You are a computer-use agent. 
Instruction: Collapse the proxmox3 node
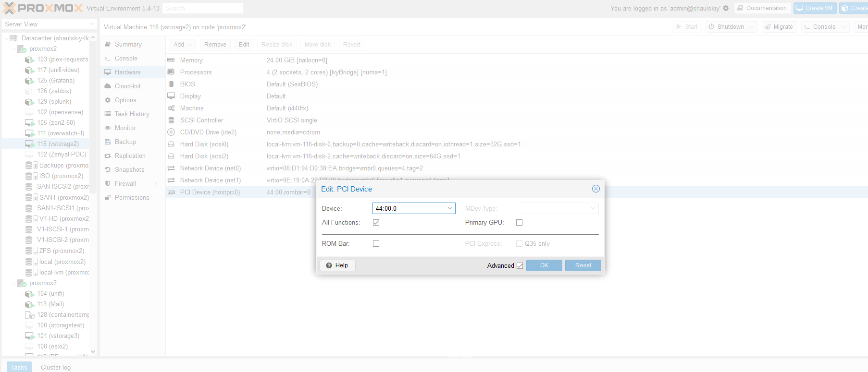tap(14, 283)
